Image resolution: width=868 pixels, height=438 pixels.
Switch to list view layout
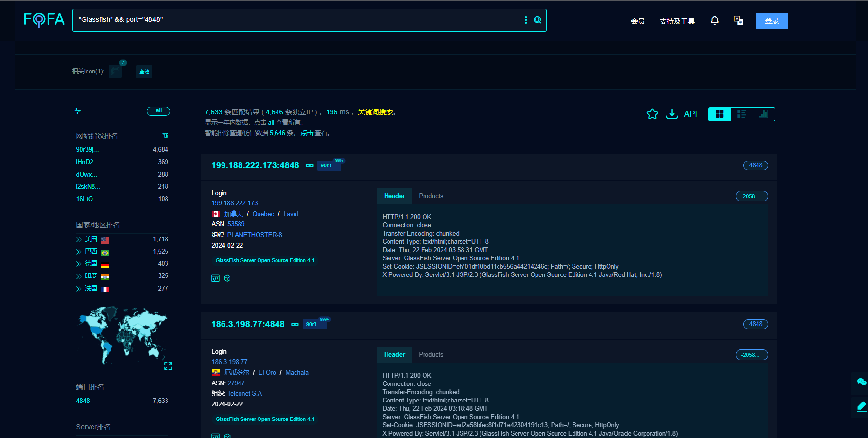(x=741, y=114)
